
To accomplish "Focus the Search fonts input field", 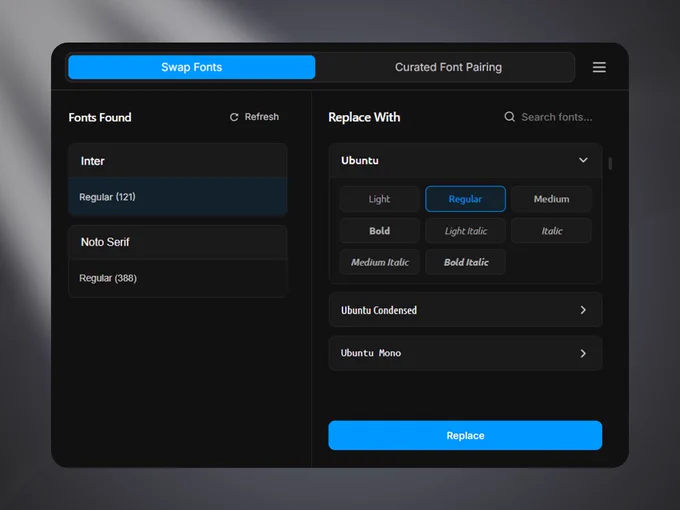I will click(x=556, y=117).
